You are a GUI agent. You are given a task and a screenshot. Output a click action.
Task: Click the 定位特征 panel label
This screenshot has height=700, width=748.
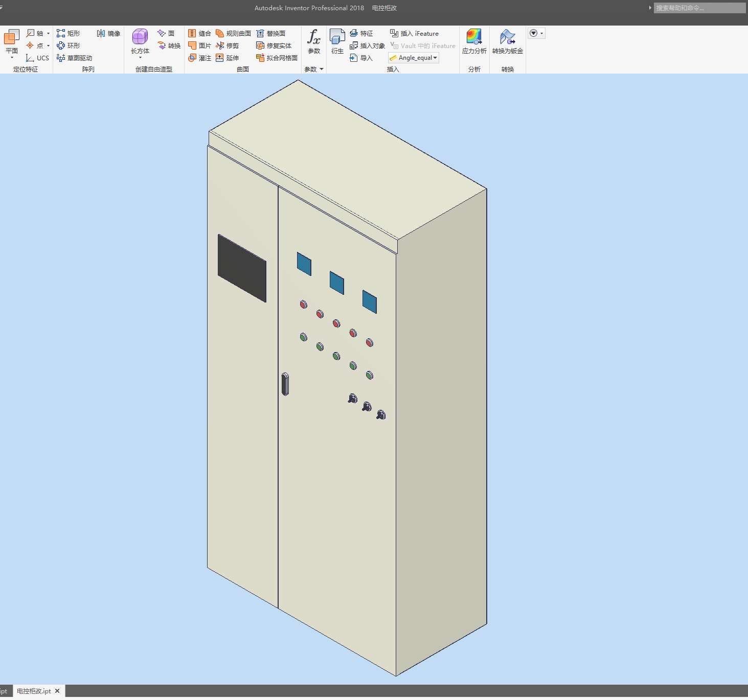(x=26, y=69)
